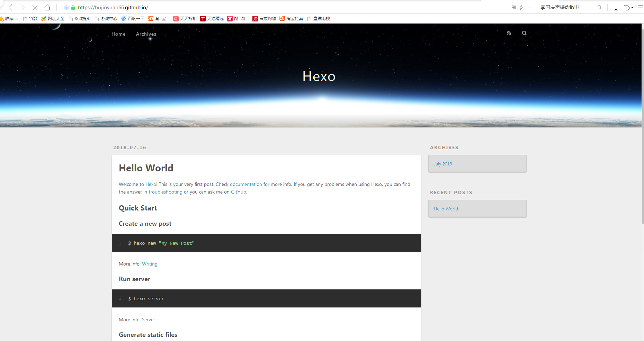Open the documentation link
This screenshot has height=341, width=644.
246,184
